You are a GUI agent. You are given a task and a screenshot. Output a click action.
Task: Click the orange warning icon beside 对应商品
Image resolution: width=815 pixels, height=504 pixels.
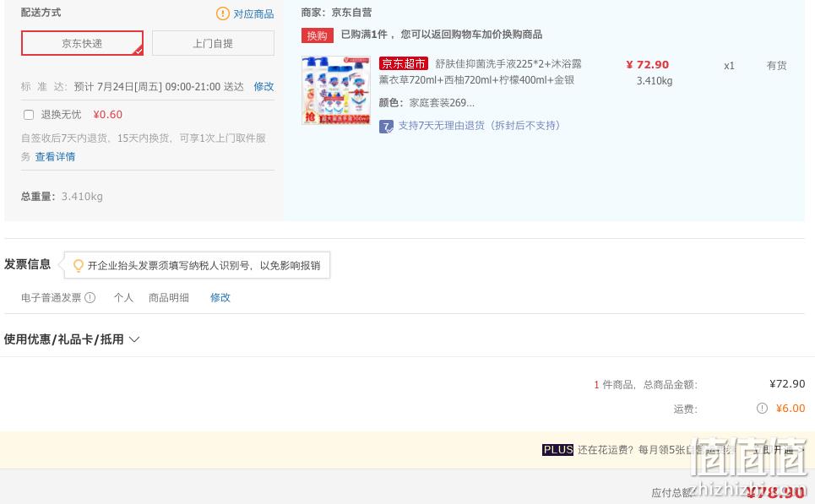pos(222,14)
